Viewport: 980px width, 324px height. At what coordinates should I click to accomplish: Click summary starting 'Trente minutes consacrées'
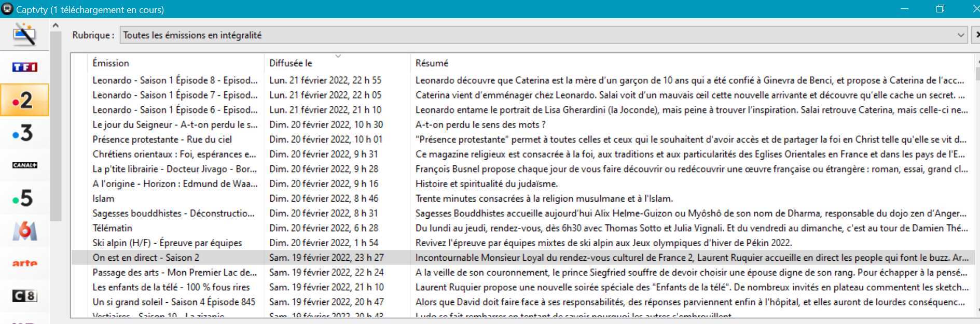tap(544, 199)
